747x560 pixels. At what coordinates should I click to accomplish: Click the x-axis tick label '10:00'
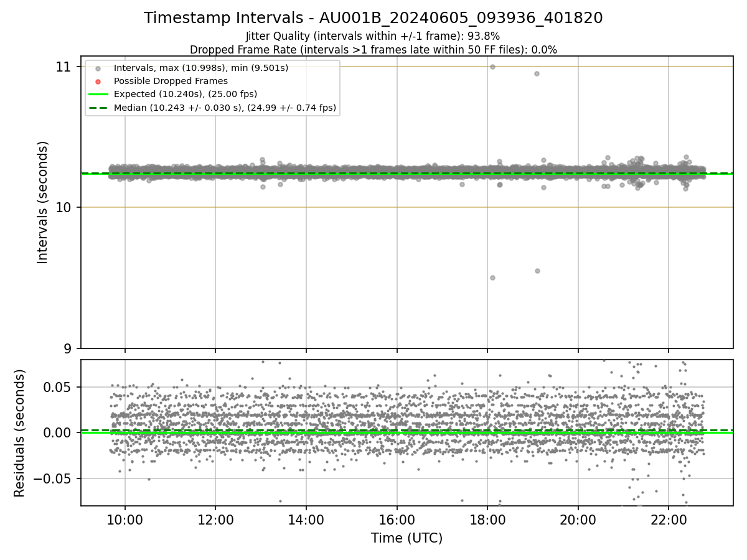tap(125, 520)
